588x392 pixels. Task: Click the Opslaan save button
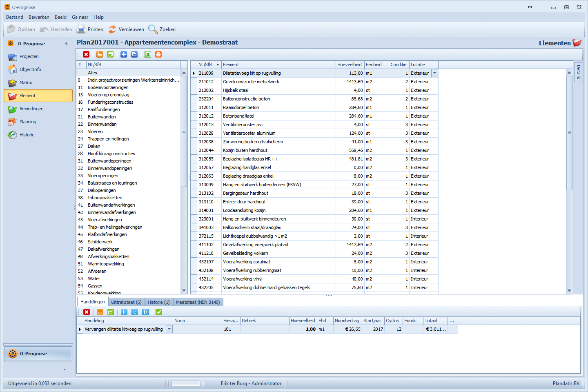tap(21, 29)
